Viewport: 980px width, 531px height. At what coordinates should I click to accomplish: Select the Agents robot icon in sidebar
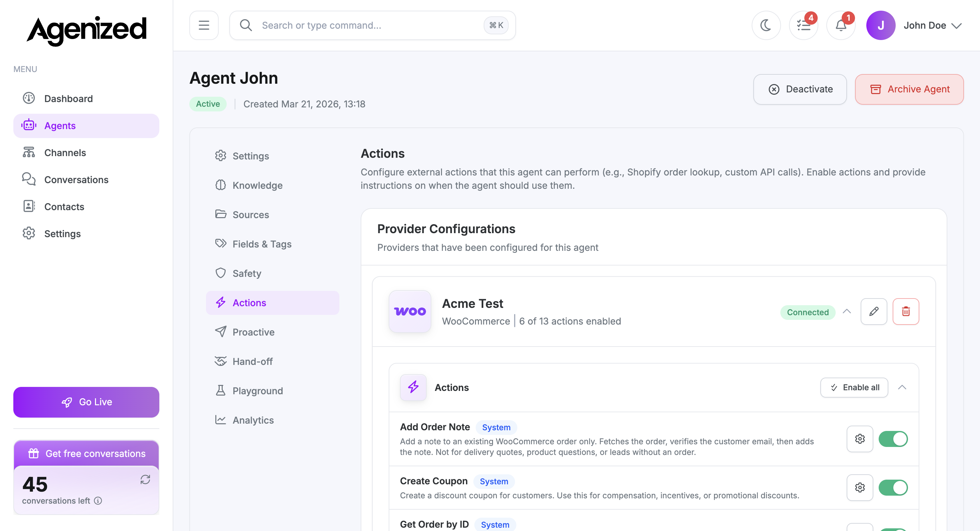[x=29, y=125]
